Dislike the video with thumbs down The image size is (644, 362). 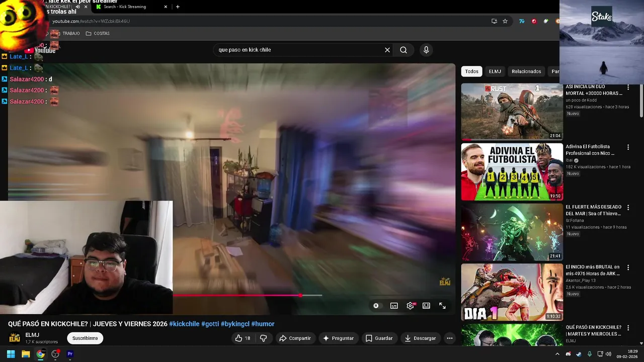(x=263, y=338)
